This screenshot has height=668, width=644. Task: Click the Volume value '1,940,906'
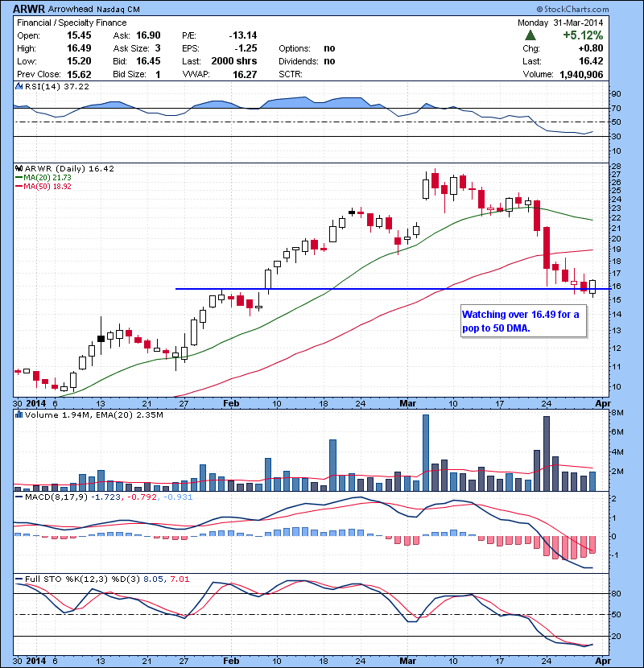(581, 75)
